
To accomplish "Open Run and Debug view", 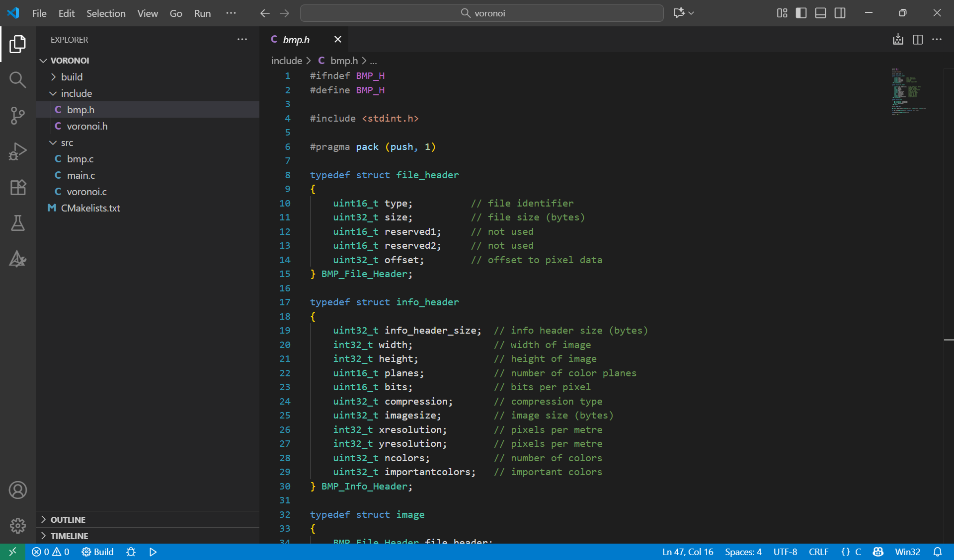I will coord(17,151).
